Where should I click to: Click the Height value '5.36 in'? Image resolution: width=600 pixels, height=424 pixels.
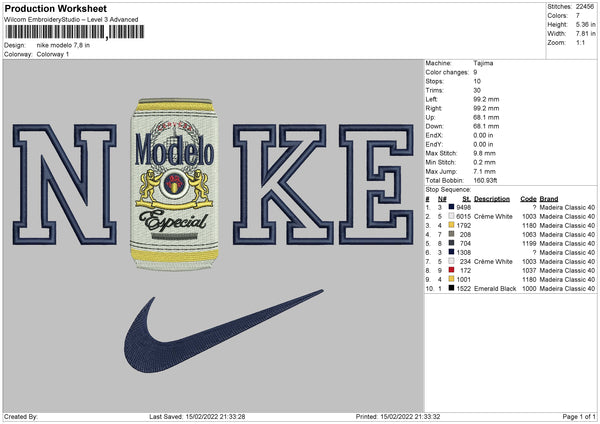point(585,24)
